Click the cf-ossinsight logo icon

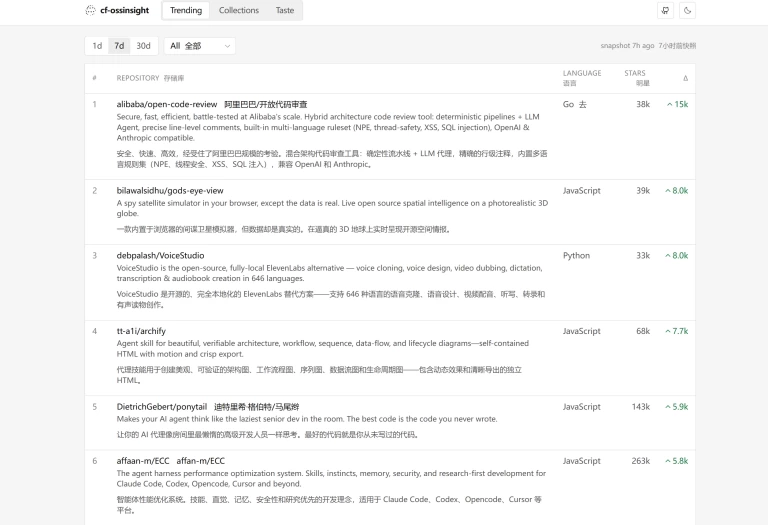click(90, 10)
